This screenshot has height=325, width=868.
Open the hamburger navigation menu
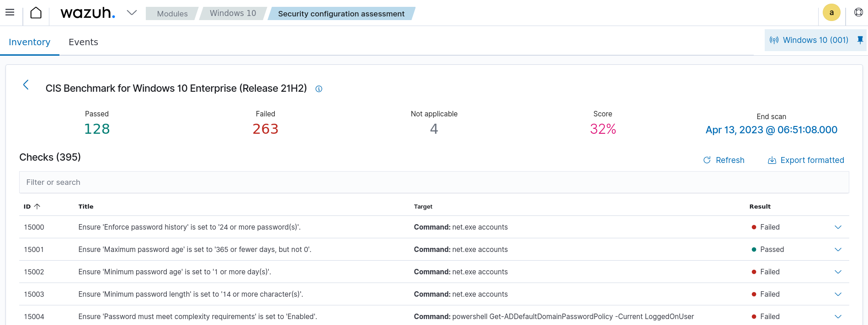10,13
